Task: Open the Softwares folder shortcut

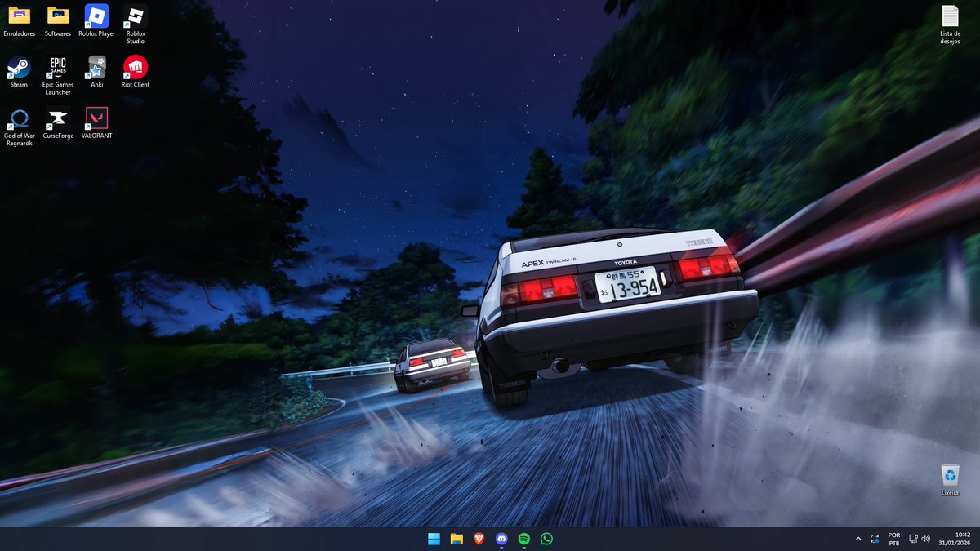Action: coord(58,20)
